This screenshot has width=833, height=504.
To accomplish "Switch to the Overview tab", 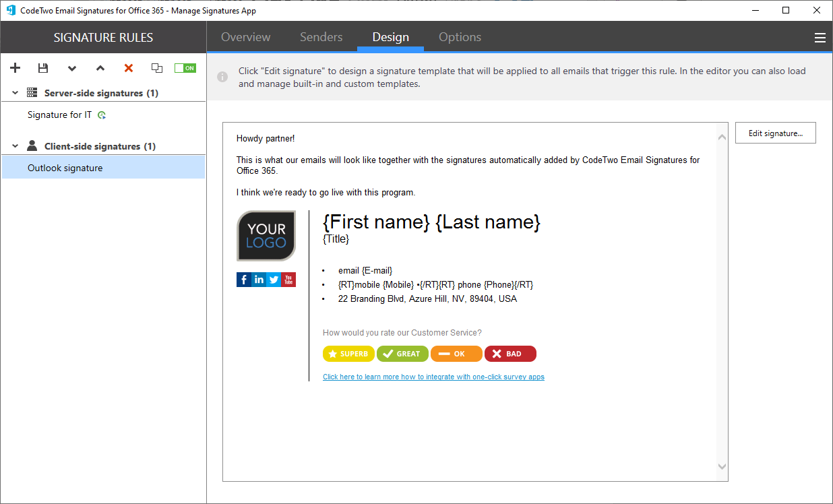I will coord(245,37).
